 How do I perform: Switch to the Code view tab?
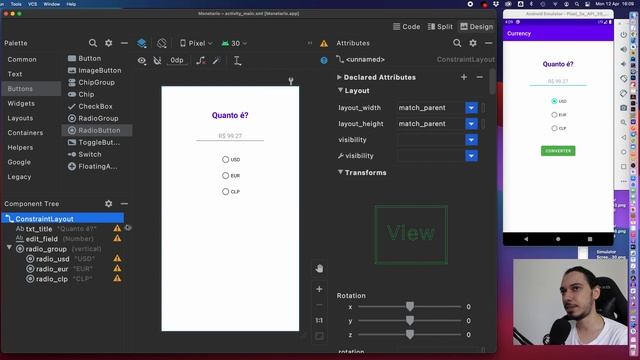pyautogui.click(x=407, y=27)
